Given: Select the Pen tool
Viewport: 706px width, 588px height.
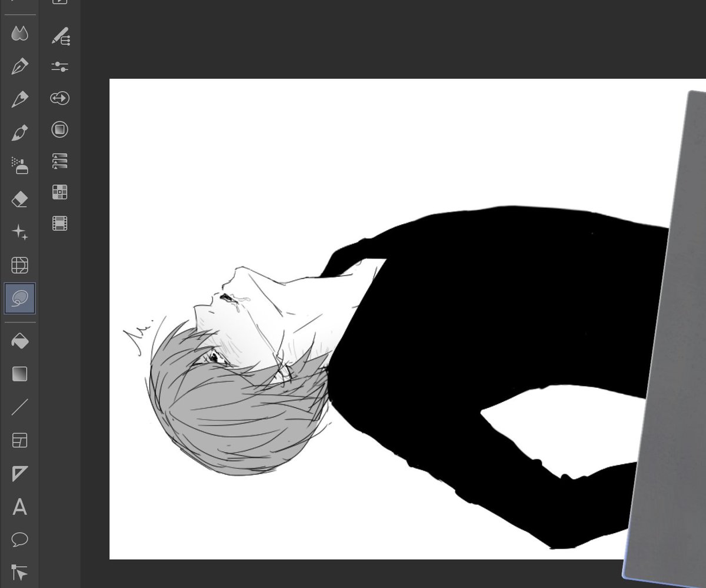Looking at the screenshot, I should tap(19, 67).
